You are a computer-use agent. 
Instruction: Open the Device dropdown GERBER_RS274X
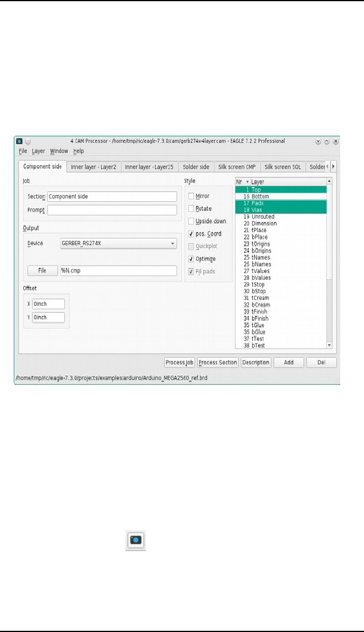point(118,243)
